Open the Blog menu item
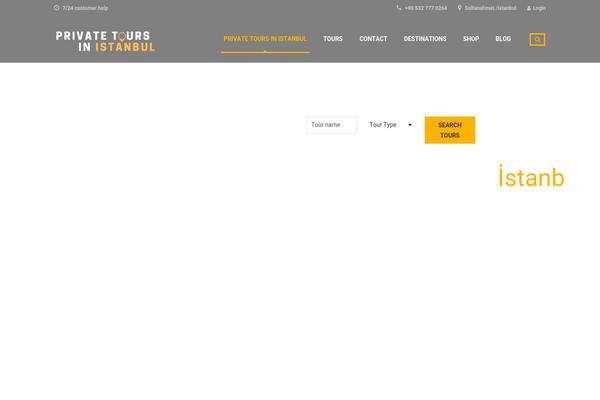This screenshot has width=600, height=400. click(503, 39)
